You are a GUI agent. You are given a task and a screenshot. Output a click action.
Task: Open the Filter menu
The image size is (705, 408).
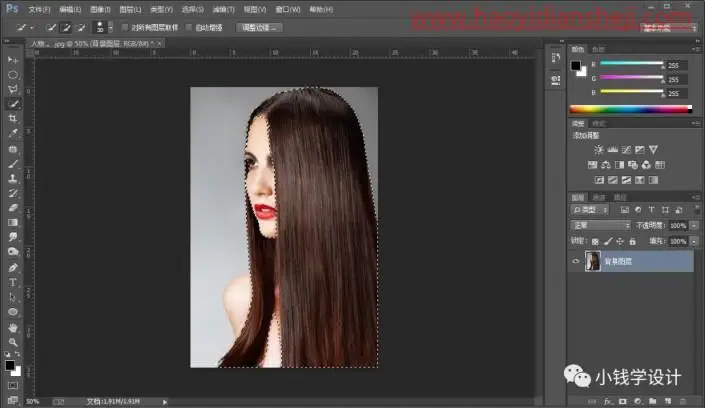(x=223, y=9)
